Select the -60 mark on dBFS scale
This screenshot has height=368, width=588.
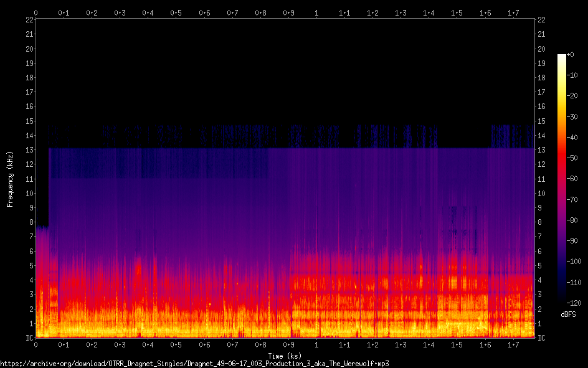575,179
